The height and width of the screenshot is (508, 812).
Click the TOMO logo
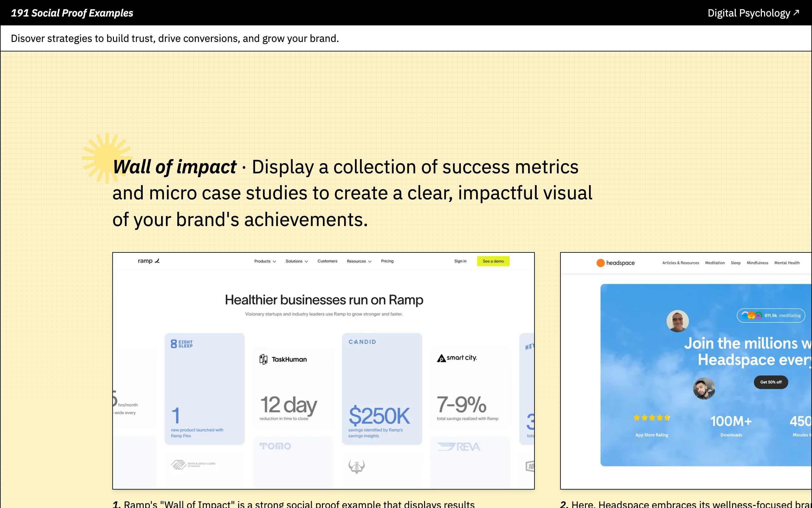[x=275, y=446]
